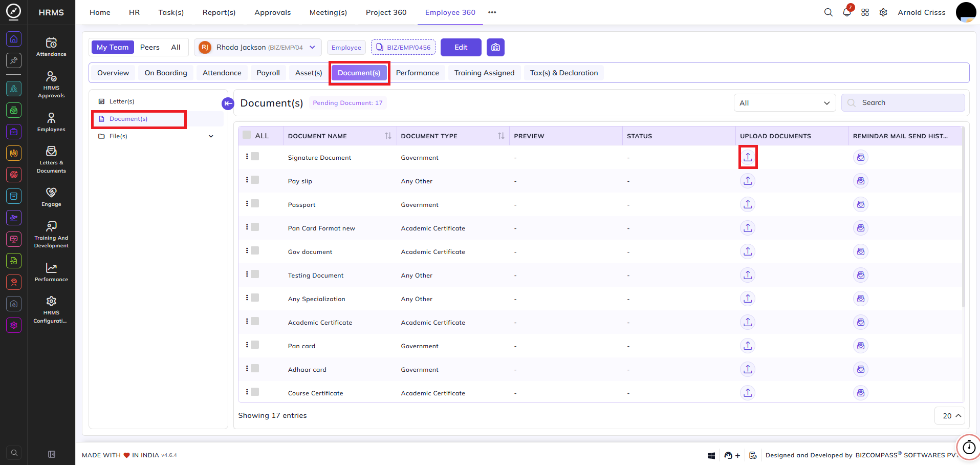Click the Edit button
980x465 pixels.
pyautogui.click(x=461, y=47)
